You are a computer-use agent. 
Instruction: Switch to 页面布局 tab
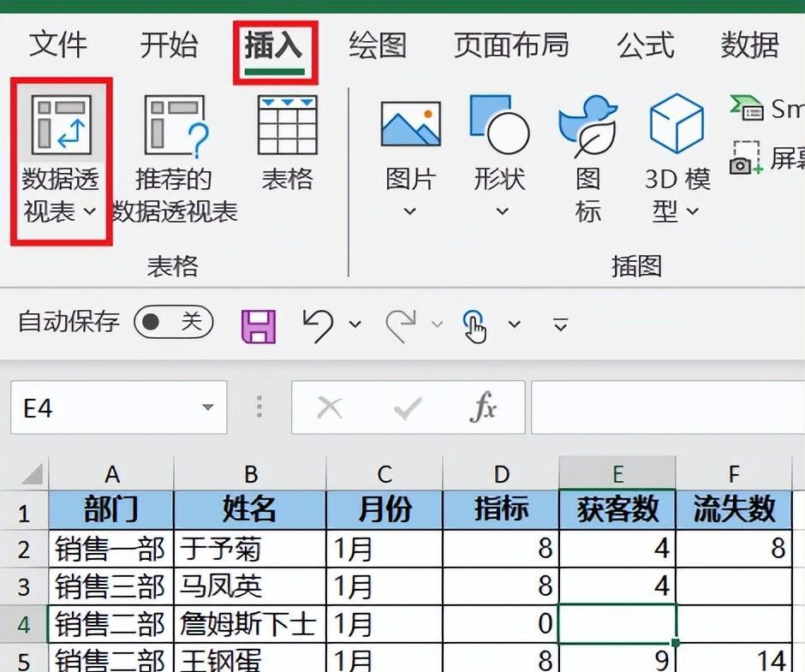511,45
